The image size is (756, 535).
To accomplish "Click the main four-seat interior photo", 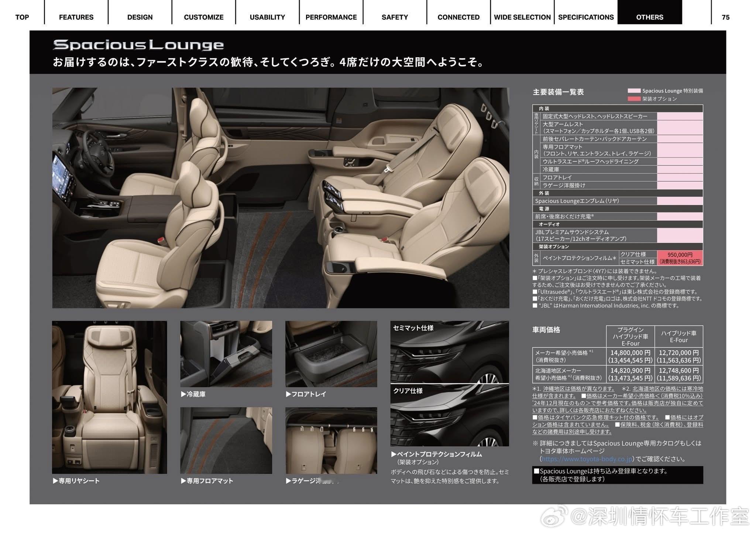I will click(281, 198).
